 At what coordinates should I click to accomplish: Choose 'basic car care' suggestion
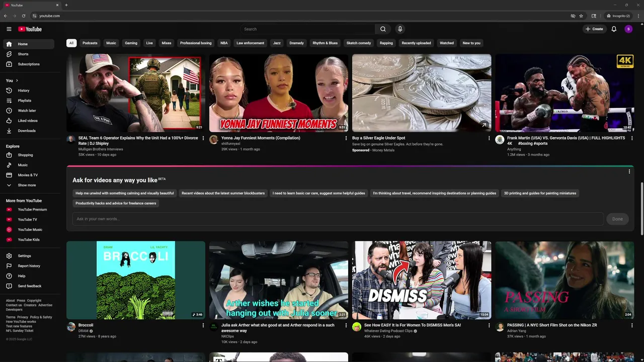(x=319, y=193)
